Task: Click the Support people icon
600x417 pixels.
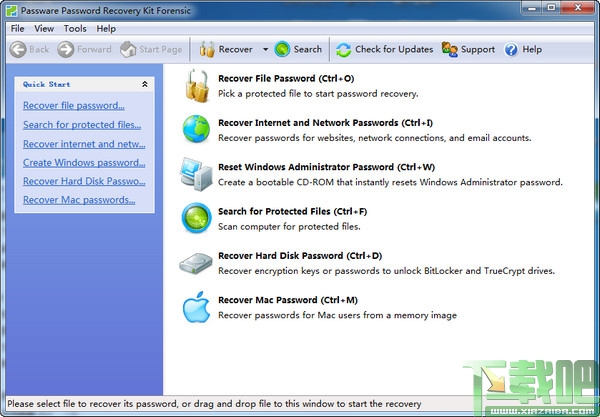Action: coord(450,49)
